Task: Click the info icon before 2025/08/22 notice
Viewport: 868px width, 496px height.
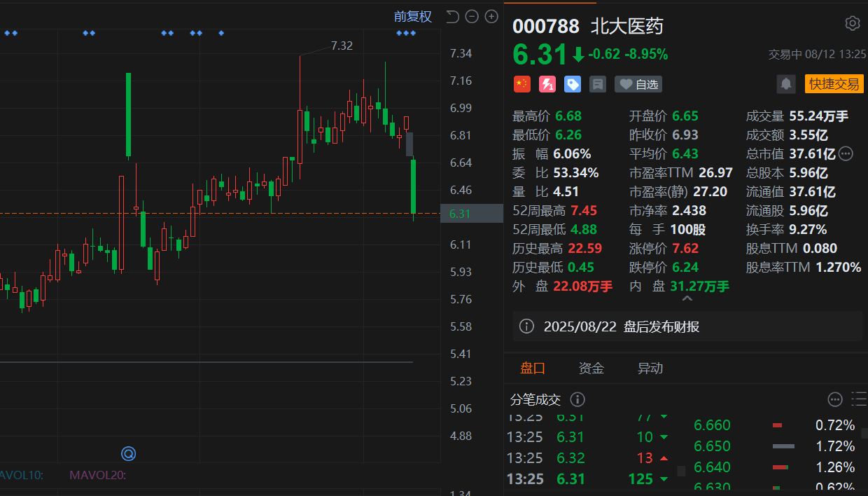Action: pyautogui.click(x=526, y=326)
